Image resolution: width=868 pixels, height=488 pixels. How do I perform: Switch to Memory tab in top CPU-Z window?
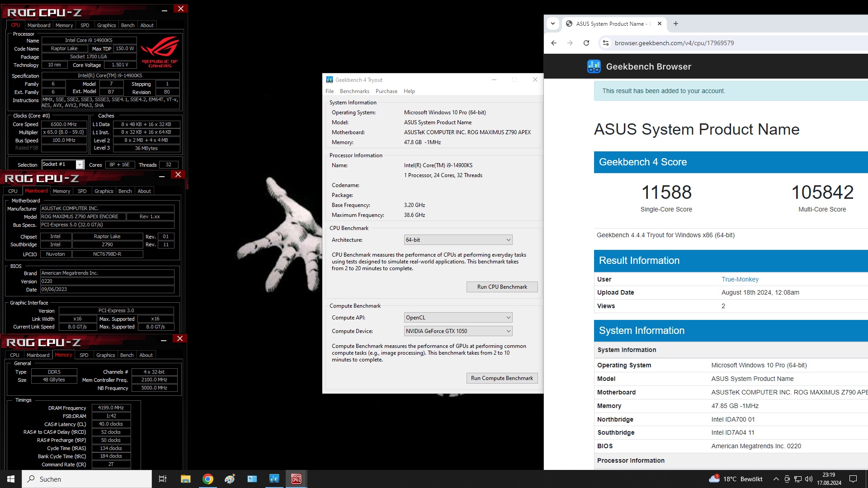(64, 25)
